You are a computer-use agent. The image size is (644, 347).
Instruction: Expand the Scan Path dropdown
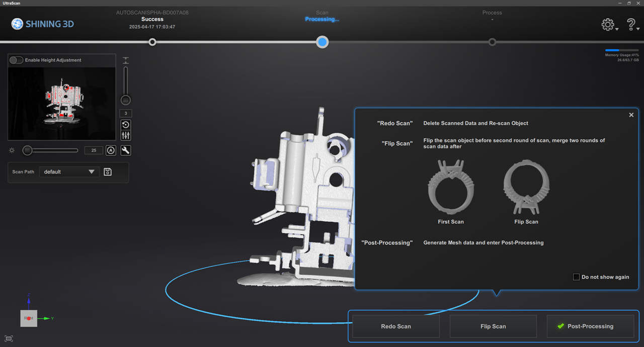pos(69,172)
